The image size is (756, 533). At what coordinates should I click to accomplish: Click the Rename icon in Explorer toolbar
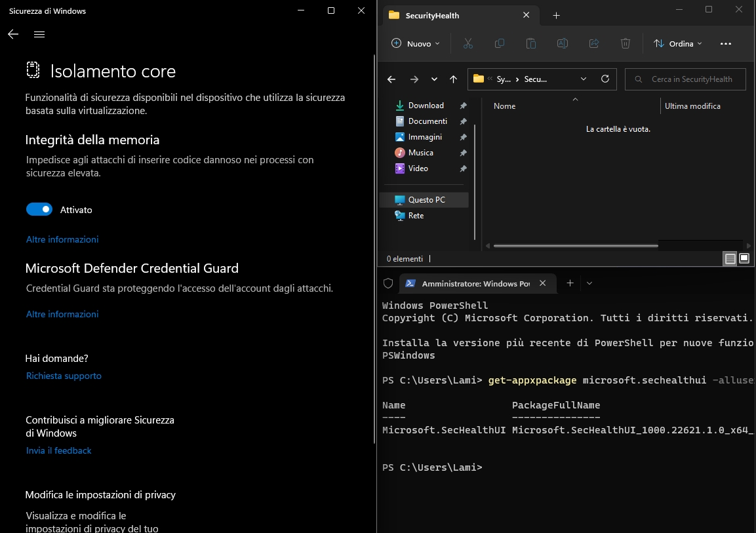[x=562, y=43]
